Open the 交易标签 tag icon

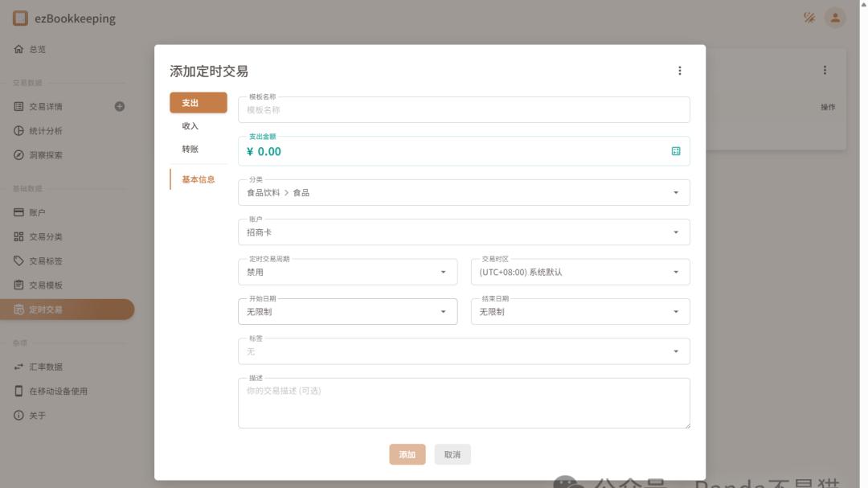click(x=18, y=261)
